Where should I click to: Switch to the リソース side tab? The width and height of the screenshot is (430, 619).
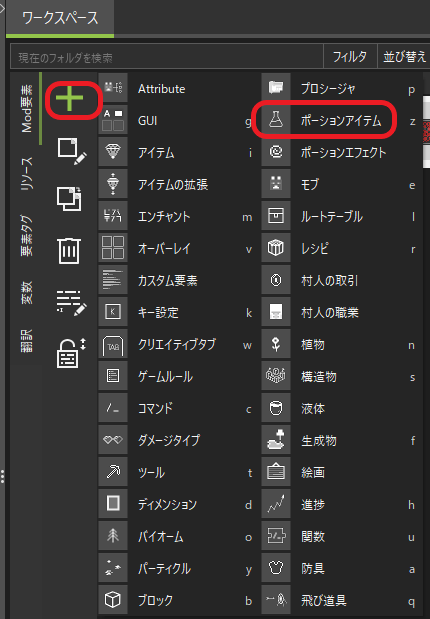(27, 173)
